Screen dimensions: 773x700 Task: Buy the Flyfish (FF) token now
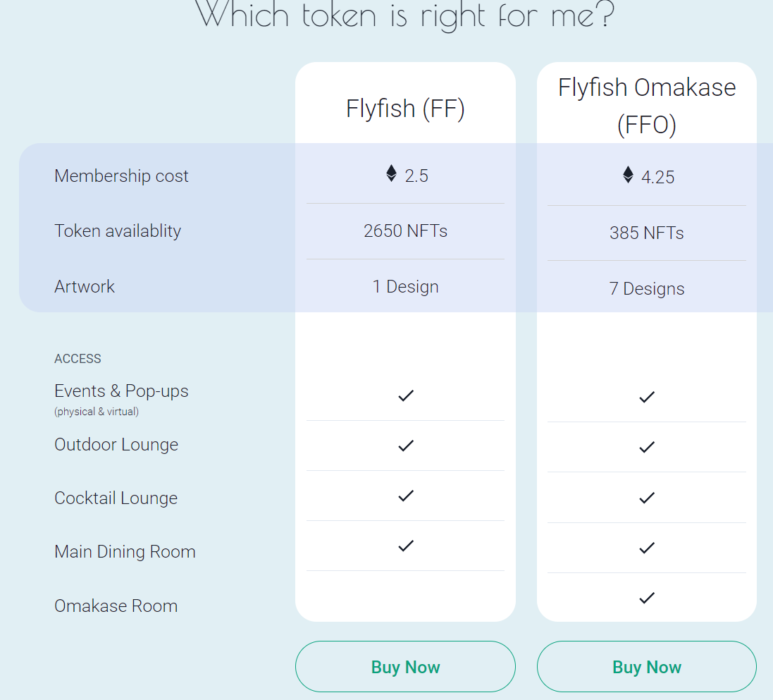(405, 666)
